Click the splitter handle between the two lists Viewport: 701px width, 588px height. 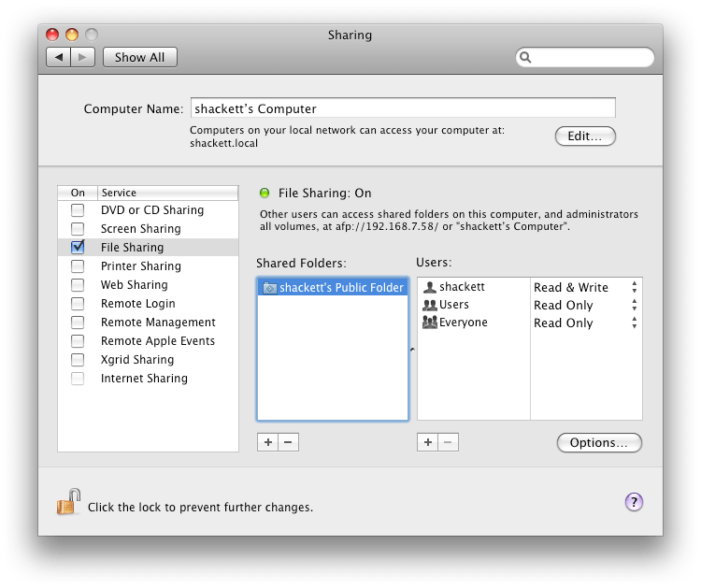[412, 350]
